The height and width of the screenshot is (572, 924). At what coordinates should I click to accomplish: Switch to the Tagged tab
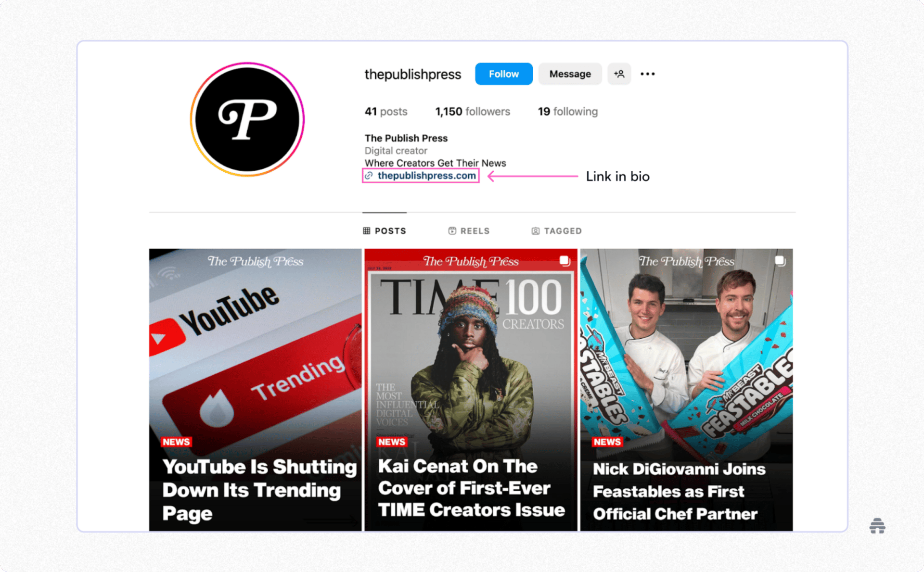556,231
